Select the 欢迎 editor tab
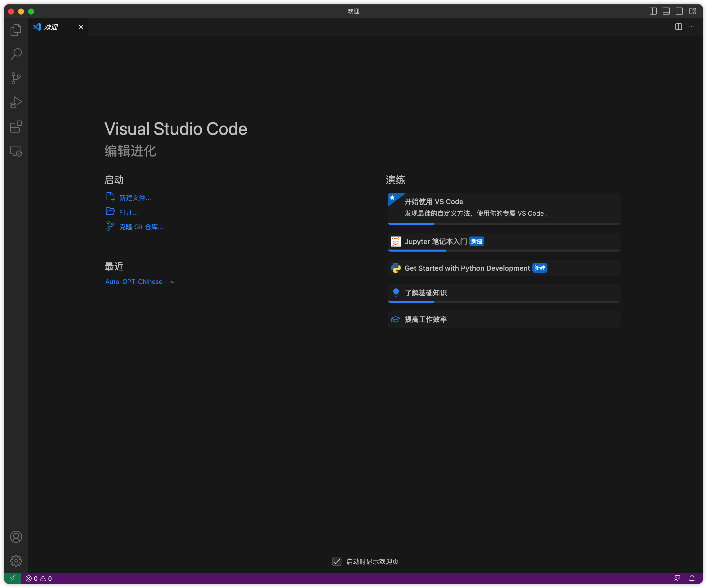707x588 pixels. pos(51,27)
